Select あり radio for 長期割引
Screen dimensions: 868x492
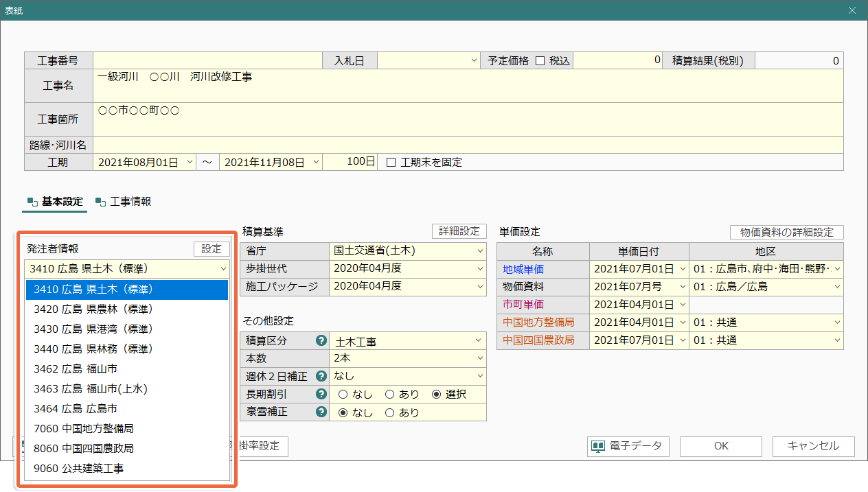[389, 395]
